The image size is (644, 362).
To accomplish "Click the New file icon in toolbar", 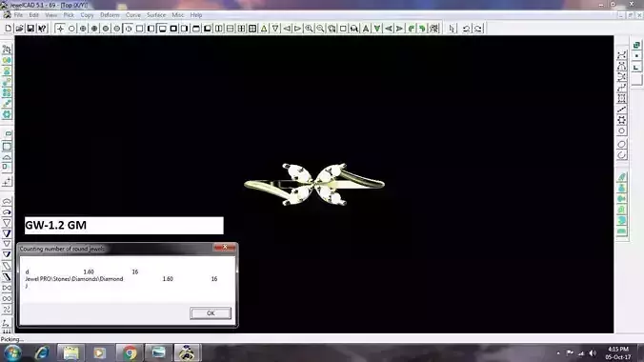I will tap(9, 29).
